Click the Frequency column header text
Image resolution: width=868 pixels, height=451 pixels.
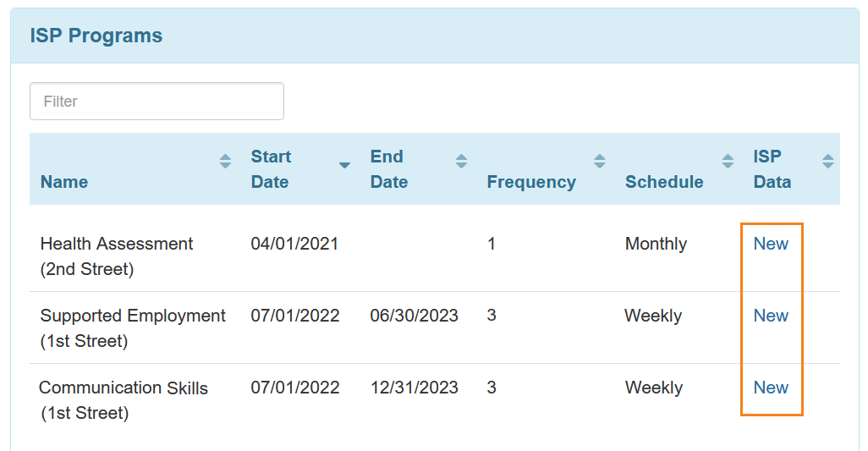point(531,182)
